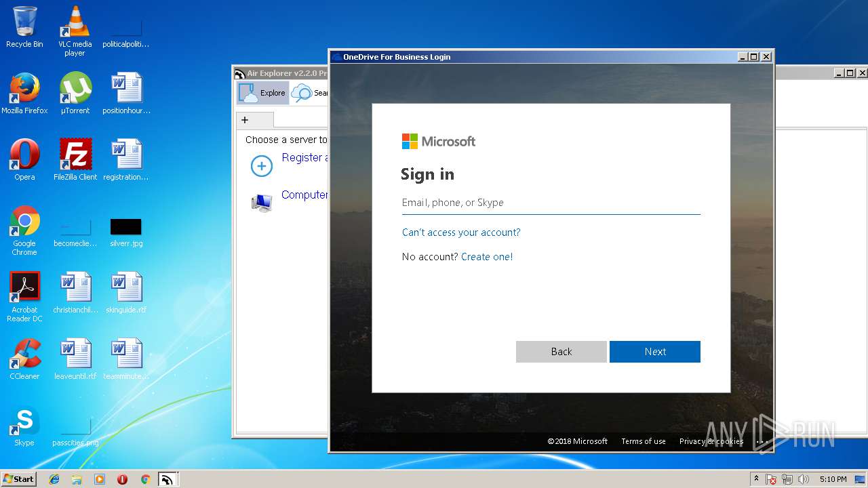Open media player taskbar icon
This screenshot has width=868, height=488.
pos(100,479)
